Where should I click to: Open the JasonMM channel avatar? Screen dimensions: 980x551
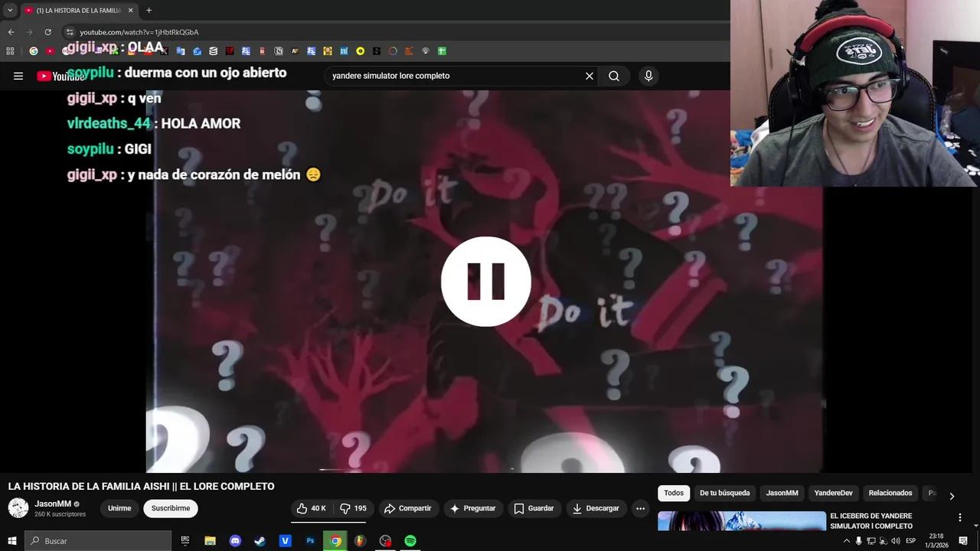18,508
